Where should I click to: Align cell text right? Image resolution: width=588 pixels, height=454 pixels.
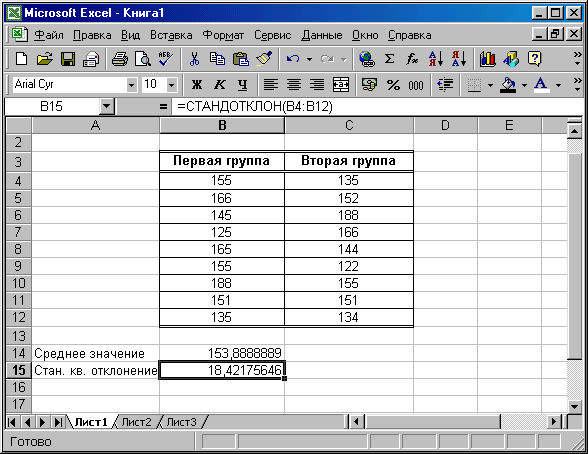tap(317, 85)
